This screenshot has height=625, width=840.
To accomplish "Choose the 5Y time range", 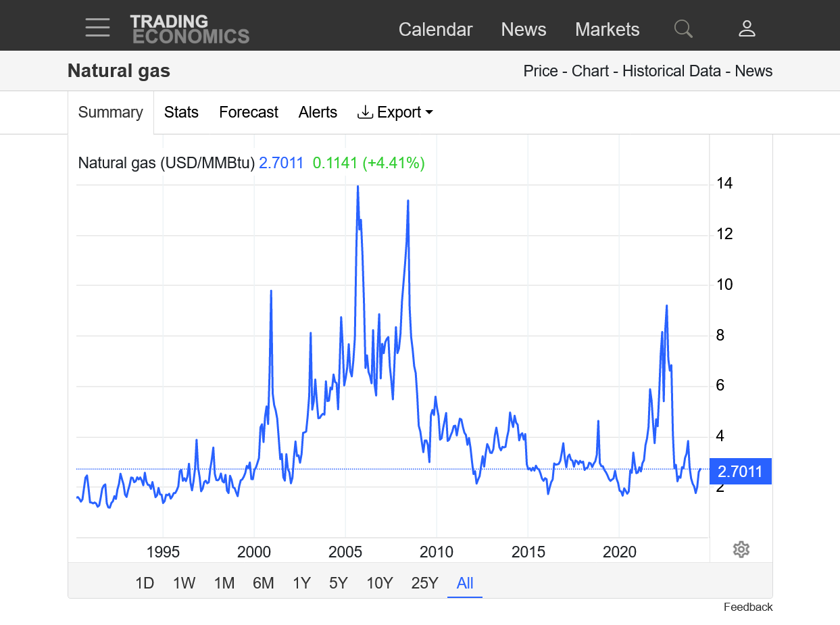I will (338, 583).
